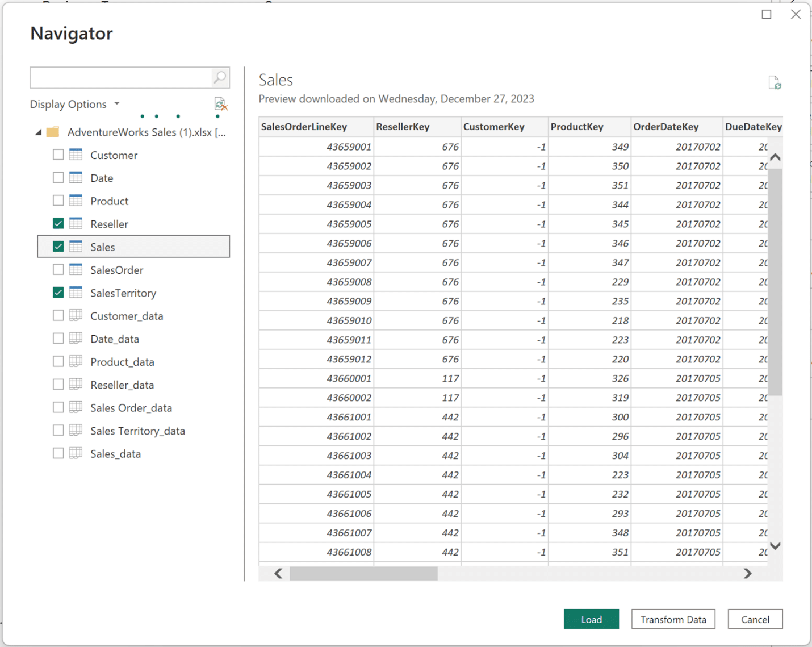
Task: Select the AdventureWorks Sales (1).xlsx label
Action: tap(147, 132)
